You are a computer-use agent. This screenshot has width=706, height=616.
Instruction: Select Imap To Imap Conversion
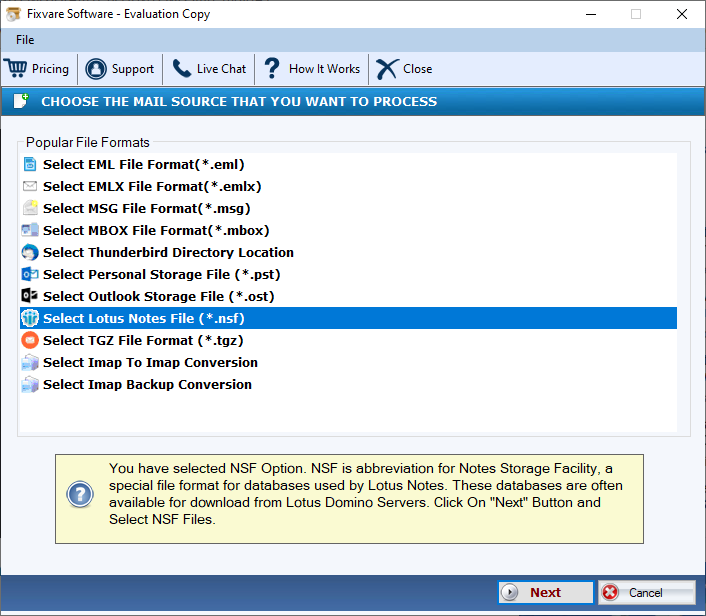tap(150, 362)
